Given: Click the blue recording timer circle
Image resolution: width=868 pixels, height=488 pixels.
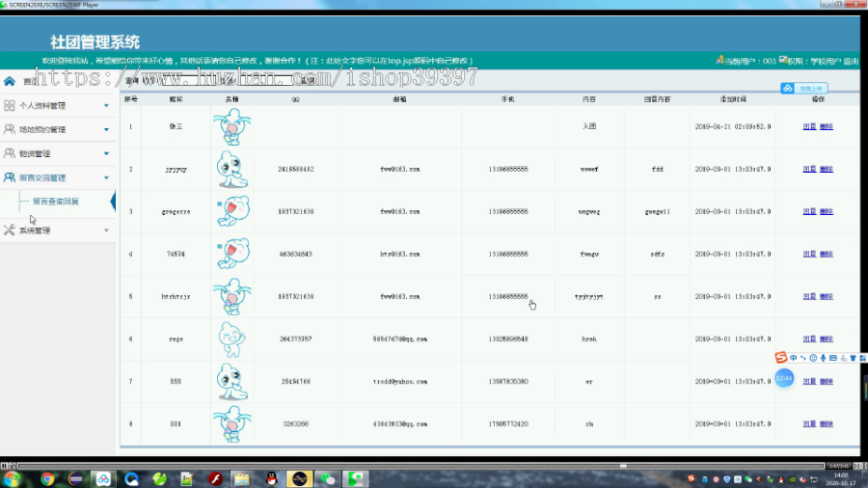Looking at the screenshot, I should (x=784, y=378).
